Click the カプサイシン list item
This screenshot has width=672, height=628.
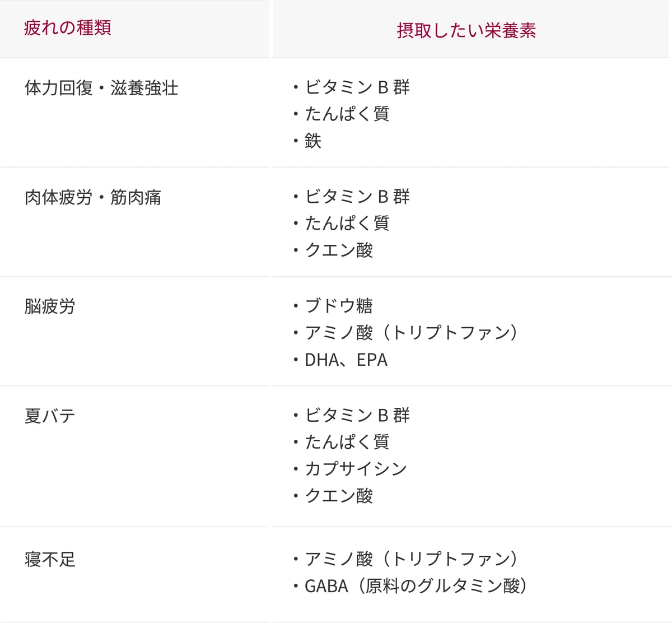coord(356,468)
